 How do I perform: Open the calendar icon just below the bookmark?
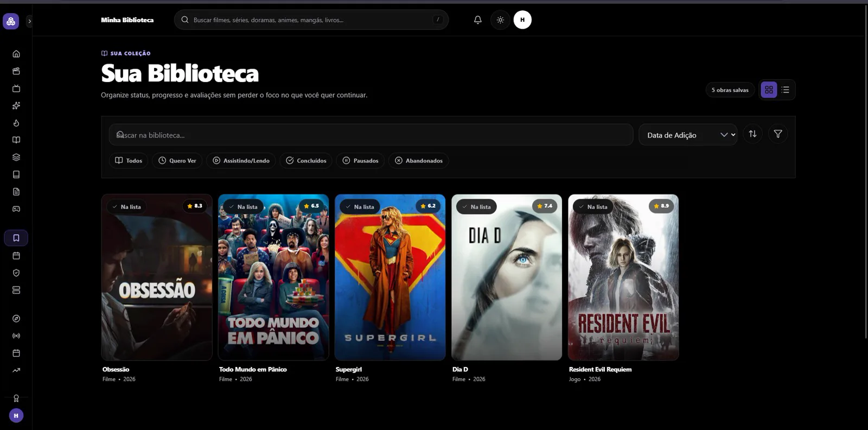tap(16, 256)
